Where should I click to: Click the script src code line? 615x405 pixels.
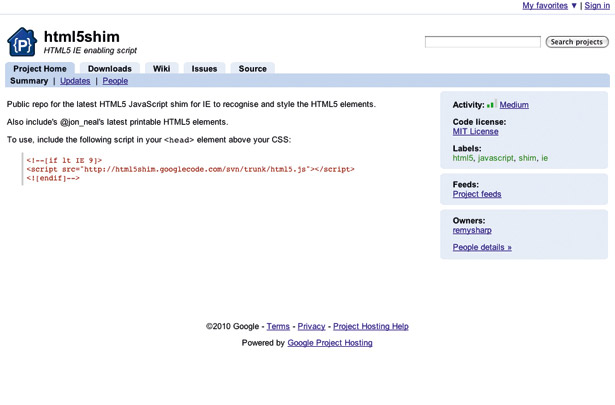coord(190,169)
